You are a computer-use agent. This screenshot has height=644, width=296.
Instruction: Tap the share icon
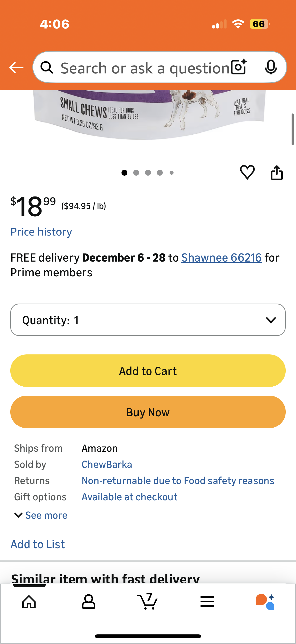click(x=277, y=172)
